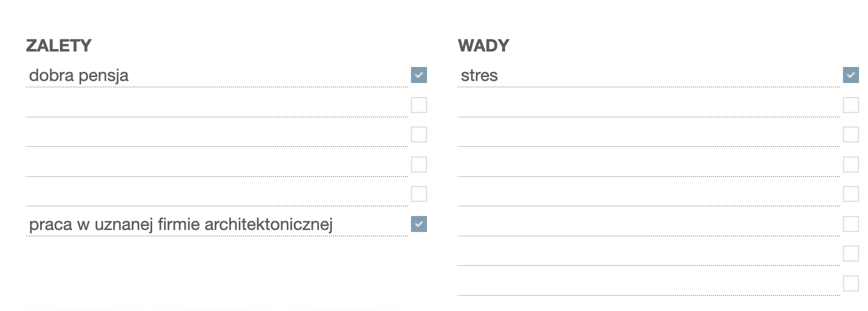Image resolution: width=868 pixels, height=311 pixels.
Task: Tick the third checkbox under ZALETY
Action: coord(419,134)
